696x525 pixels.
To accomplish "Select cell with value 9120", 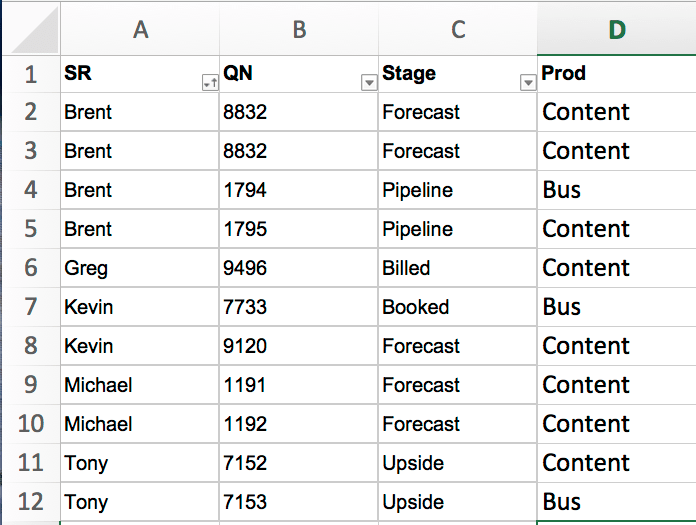I will pos(299,346).
